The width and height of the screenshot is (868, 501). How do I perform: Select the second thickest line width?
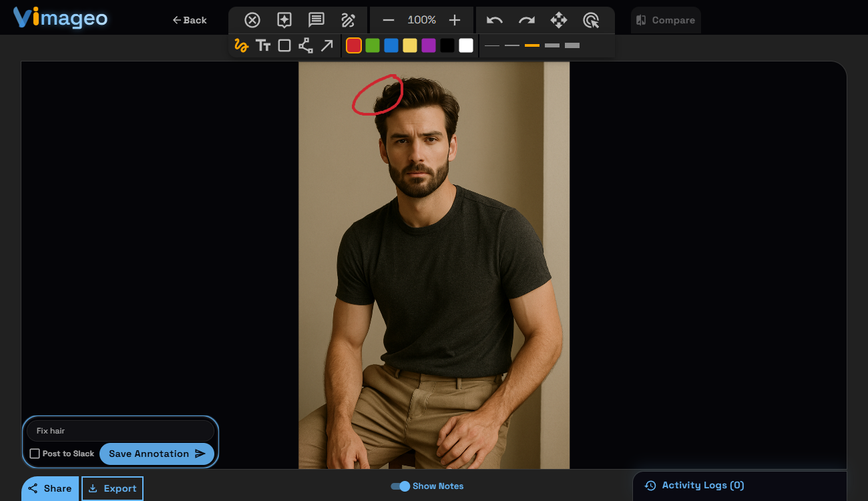[552, 45]
